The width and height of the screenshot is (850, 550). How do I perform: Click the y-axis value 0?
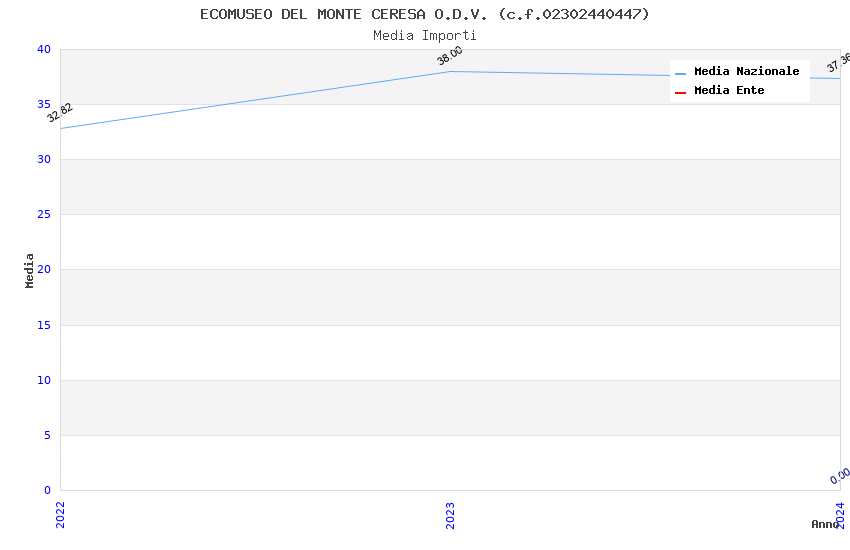pos(48,490)
